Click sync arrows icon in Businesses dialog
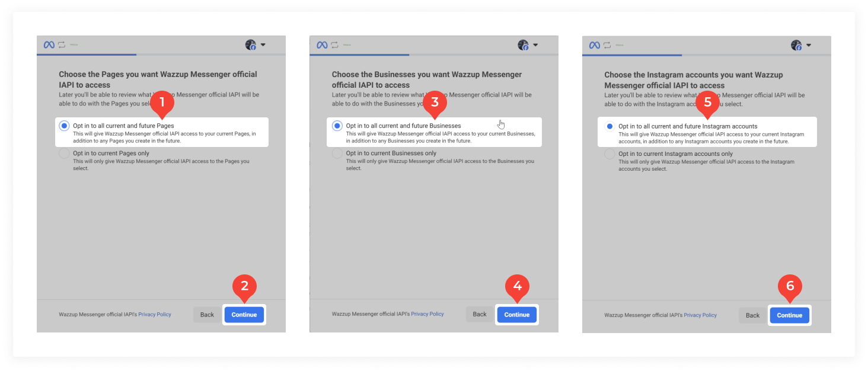The width and height of the screenshot is (868, 371). pyautogui.click(x=335, y=45)
